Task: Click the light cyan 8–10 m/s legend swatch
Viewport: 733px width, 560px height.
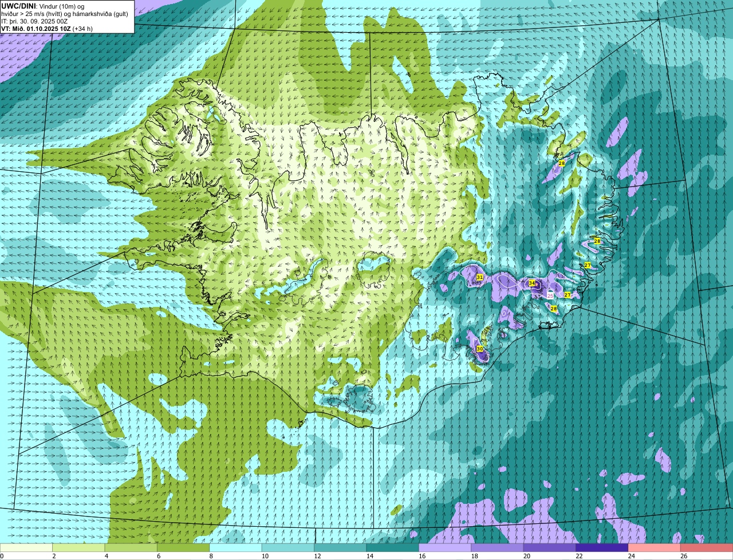Action: point(236,548)
